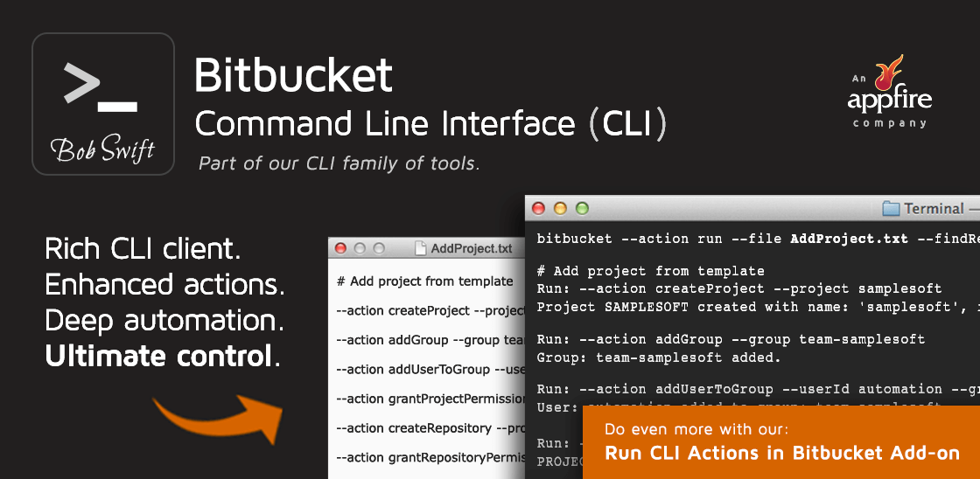Image resolution: width=980 pixels, height=479 pixels.
Task: Click 'Run: --action addGroup' line in Terminal
Action: (x=731, y=340)
